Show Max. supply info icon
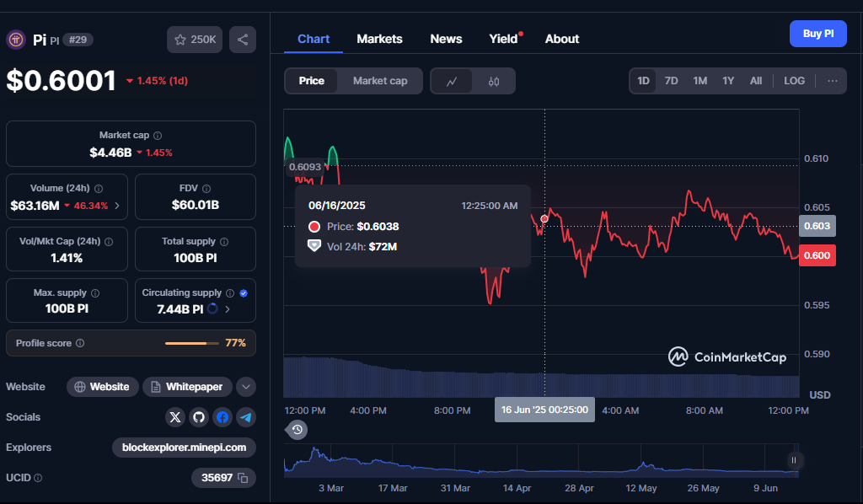The width and height of the screenshot is (863, 504). click(x=95, y=293)
